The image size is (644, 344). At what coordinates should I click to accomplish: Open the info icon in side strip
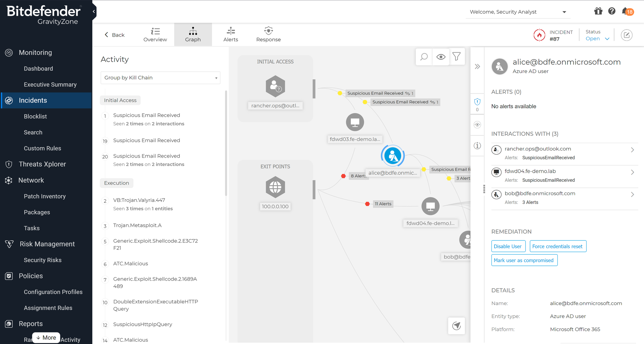tap(477, 146)
